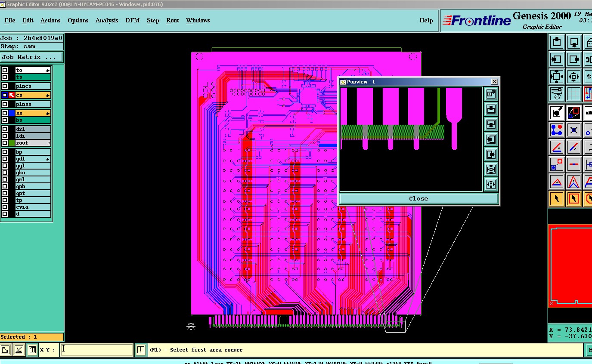Select the gdl layer name
The width and height of the screenshot is (592, 364).
[33, 159]
